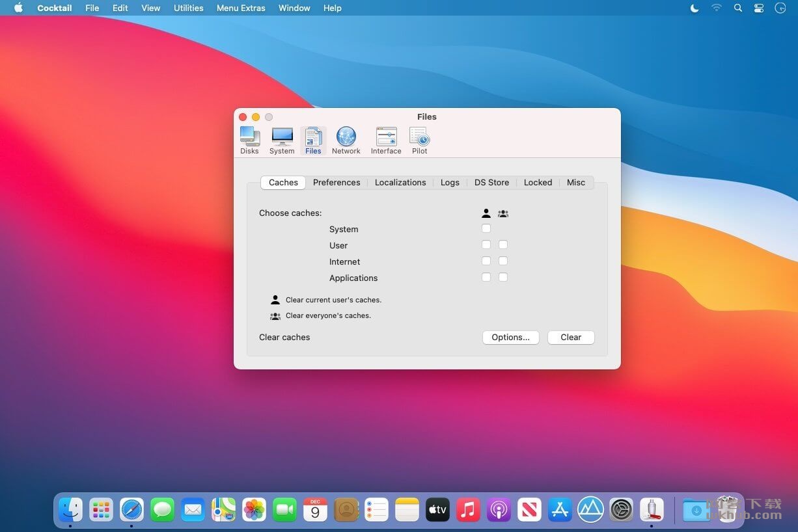798x532 pixels.
Task: Open the Apple menu
Action: pyautogui.click(x=18, y=8)
